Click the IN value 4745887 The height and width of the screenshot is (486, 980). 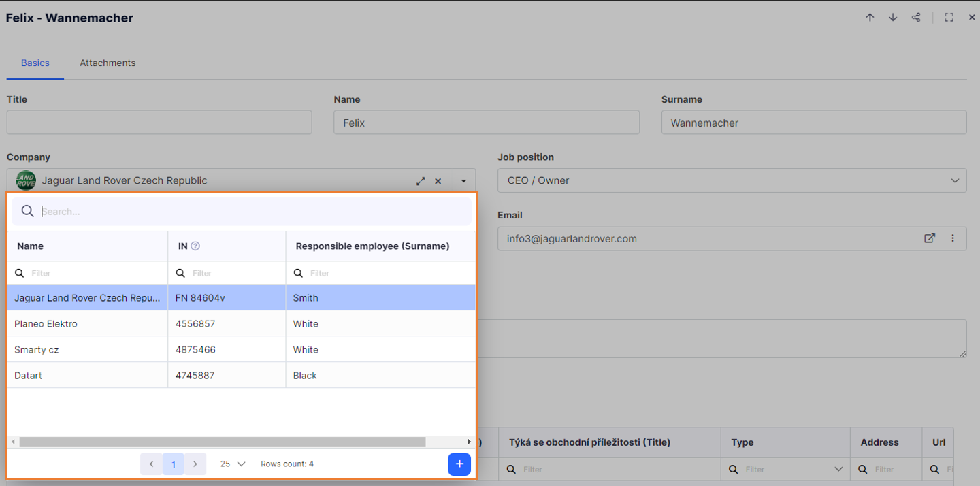click(x=195, y=375)
